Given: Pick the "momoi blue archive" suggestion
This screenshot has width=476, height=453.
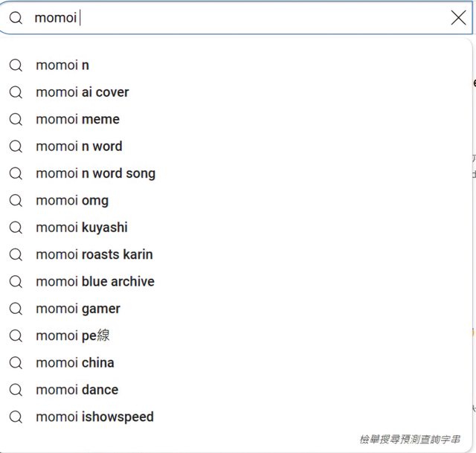Looking at the screenshot, I should pyautogui.click(x=236, y=281).
